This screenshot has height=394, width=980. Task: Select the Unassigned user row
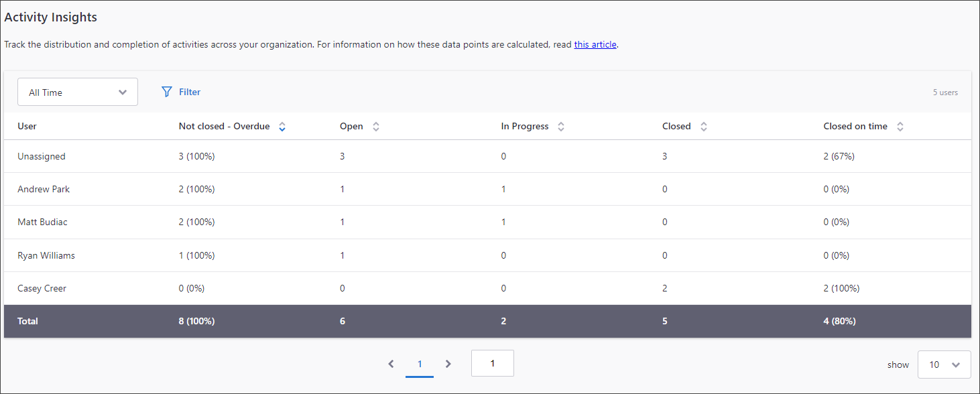[42, 156]
